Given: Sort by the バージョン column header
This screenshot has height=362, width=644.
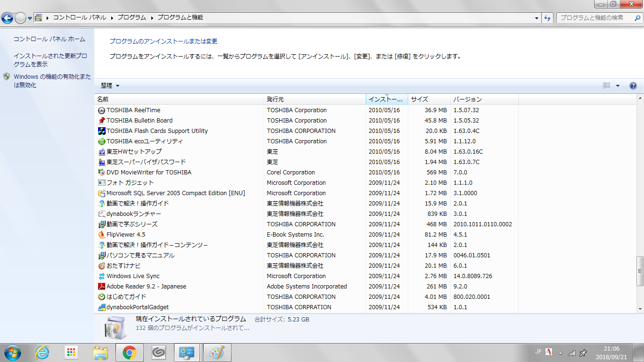Looking at the screenshot, I should (x=485, y=99).
